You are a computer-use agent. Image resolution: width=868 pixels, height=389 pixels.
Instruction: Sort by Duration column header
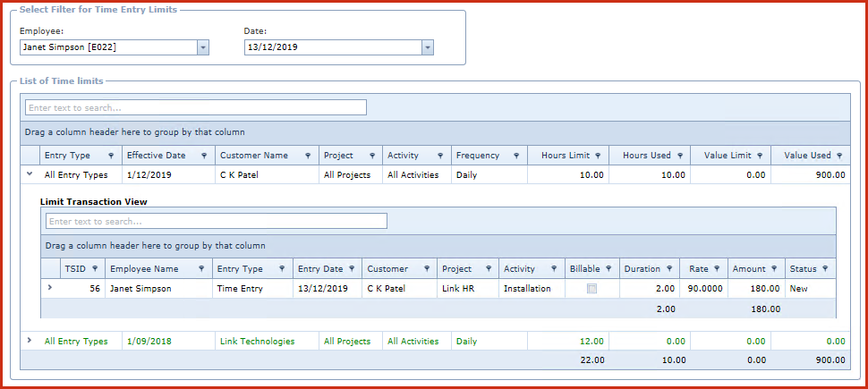point(642,269)
